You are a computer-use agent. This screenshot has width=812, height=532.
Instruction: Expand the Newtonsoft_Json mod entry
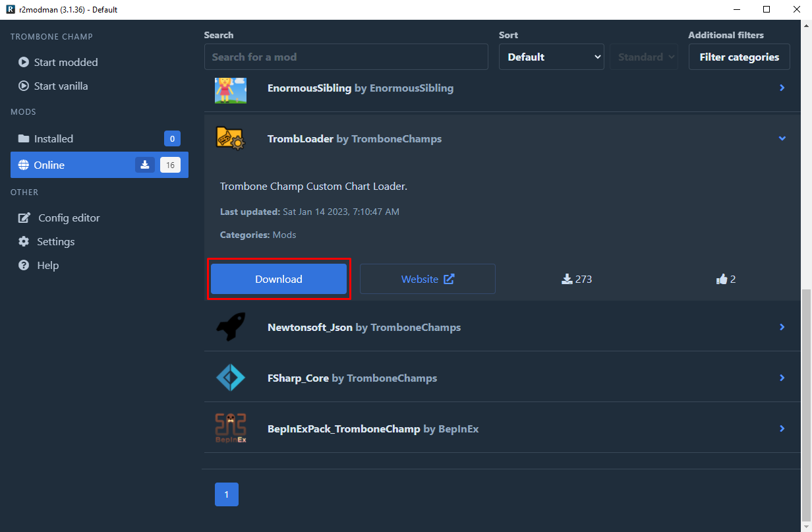(x=782, y=327)
